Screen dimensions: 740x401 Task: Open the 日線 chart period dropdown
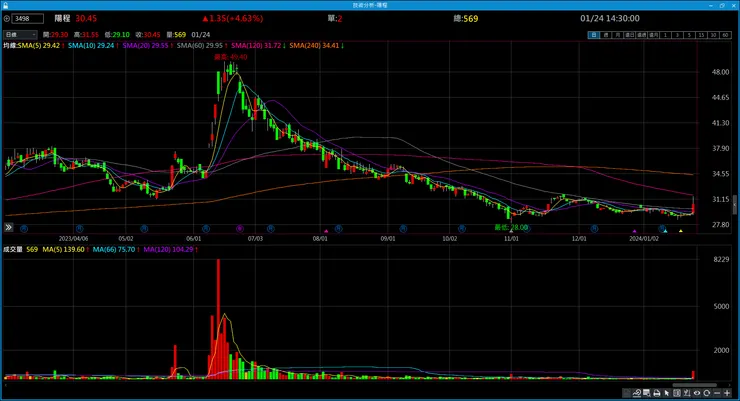click(x=20, y=35)
